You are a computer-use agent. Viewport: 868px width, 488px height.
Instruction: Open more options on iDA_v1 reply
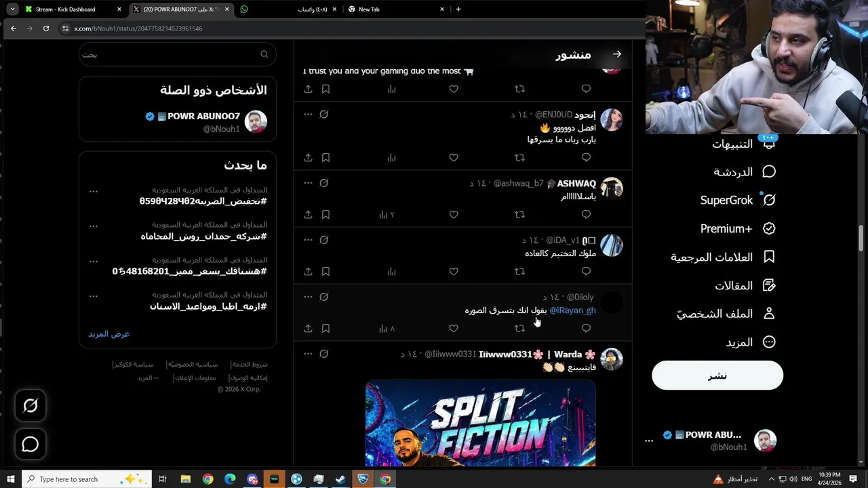pyautogui.click(x=308, y=240)
